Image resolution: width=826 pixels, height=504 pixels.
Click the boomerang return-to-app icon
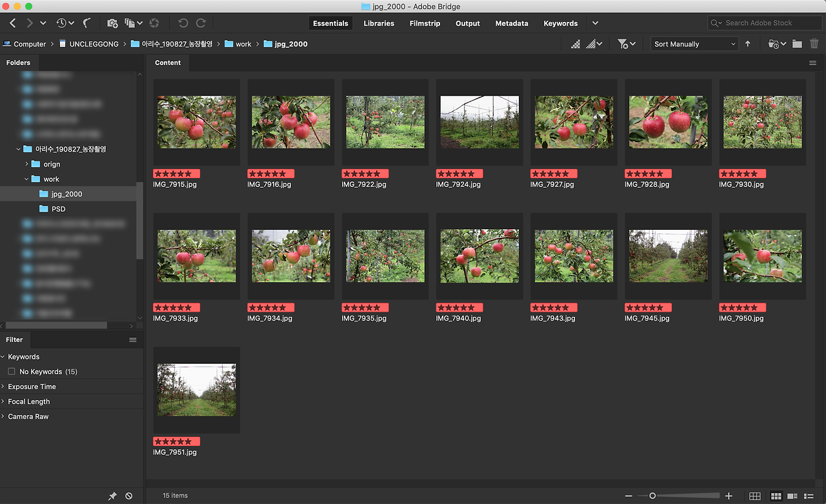pos(86,23)
